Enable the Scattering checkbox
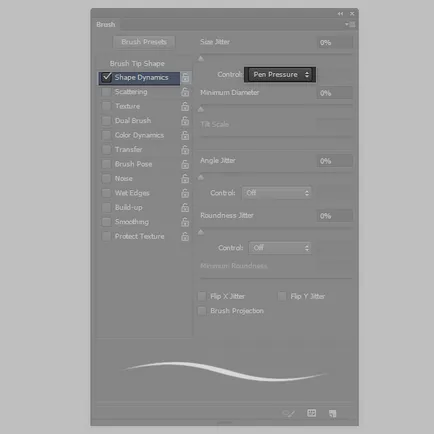This screenshot has height=434, width=434. (106, 92)
